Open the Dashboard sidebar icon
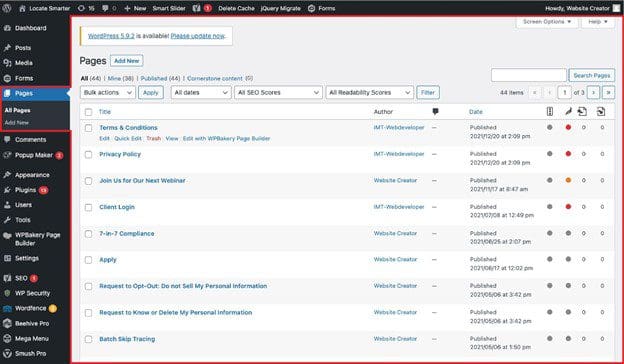Screen dimensions: 624x364 click(7, 28)
